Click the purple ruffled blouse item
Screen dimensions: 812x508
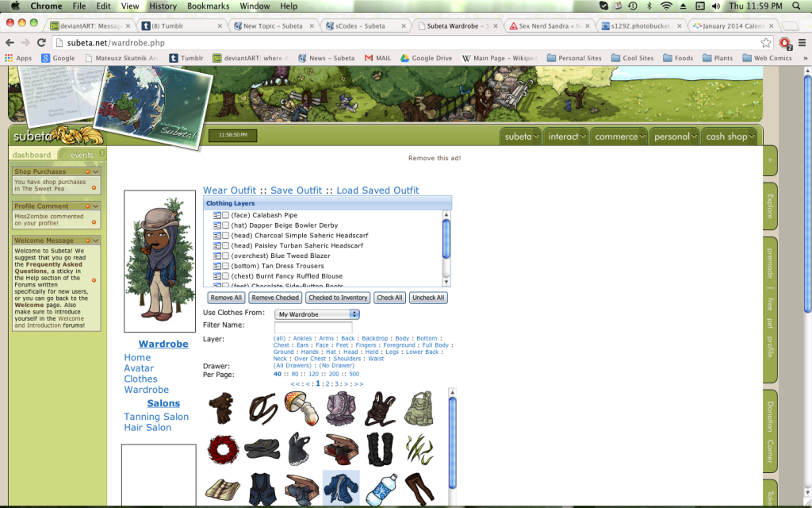(340, 408)
